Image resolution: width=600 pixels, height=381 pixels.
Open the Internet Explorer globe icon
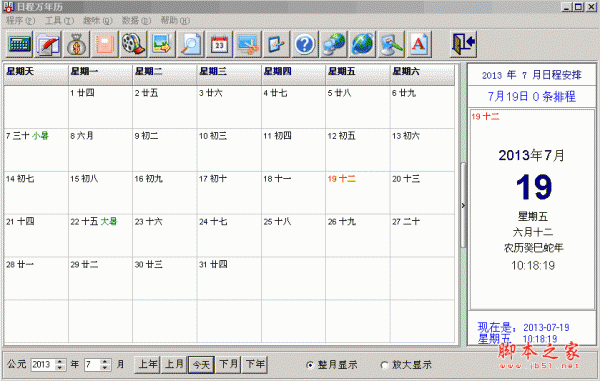(x=362, y=44)
